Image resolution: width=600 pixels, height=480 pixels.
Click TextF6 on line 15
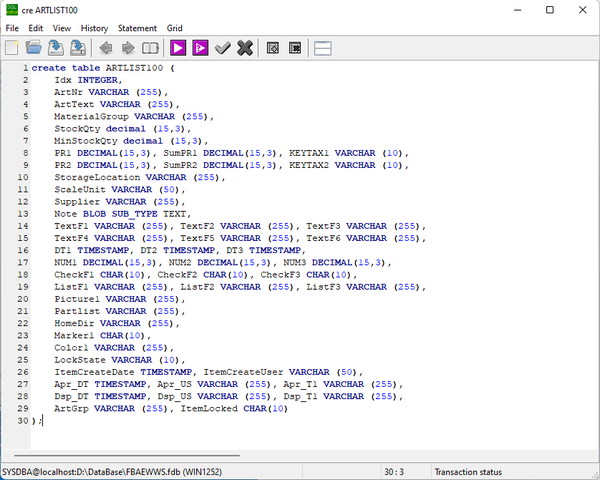pos(323,238)
